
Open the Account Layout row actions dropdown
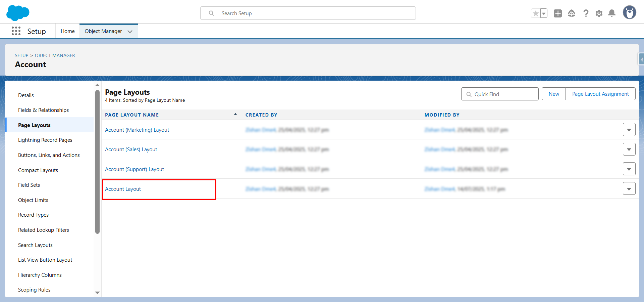point(629,189)
